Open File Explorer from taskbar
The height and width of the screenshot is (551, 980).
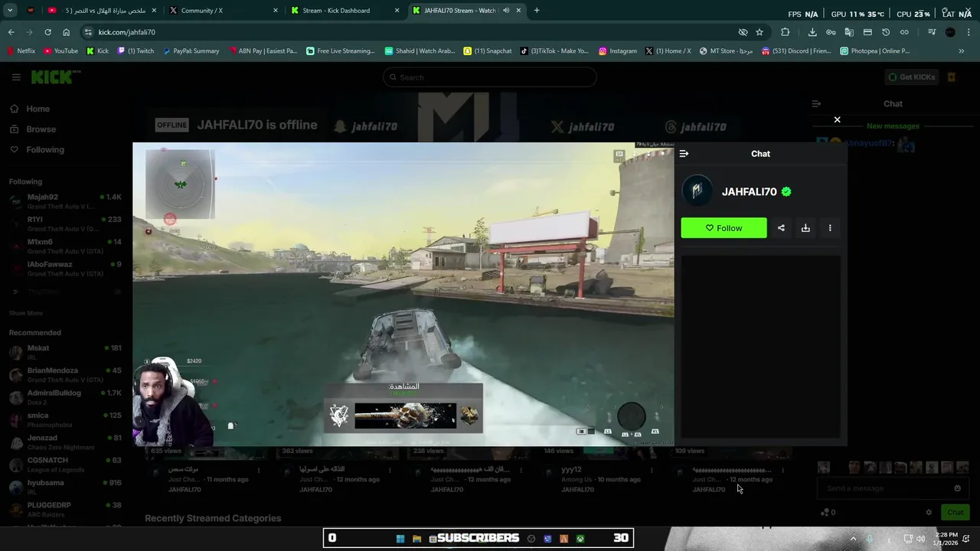click(x=416, y=539)
